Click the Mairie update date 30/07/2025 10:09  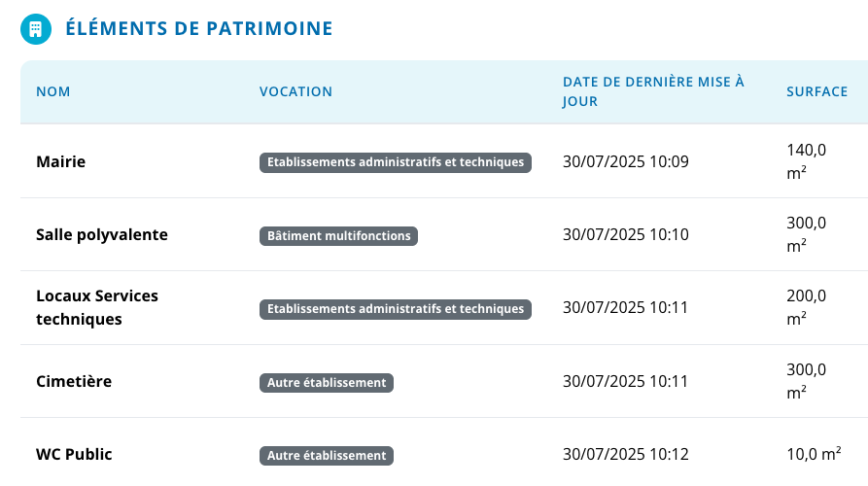pyautogui.click(x=626, y=161)
